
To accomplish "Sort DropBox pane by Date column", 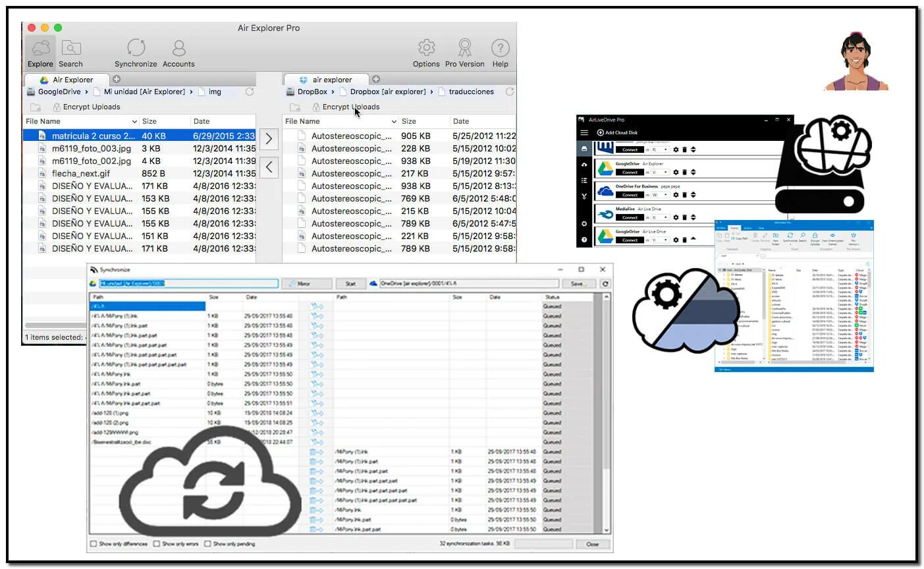I will pos(483,122).
